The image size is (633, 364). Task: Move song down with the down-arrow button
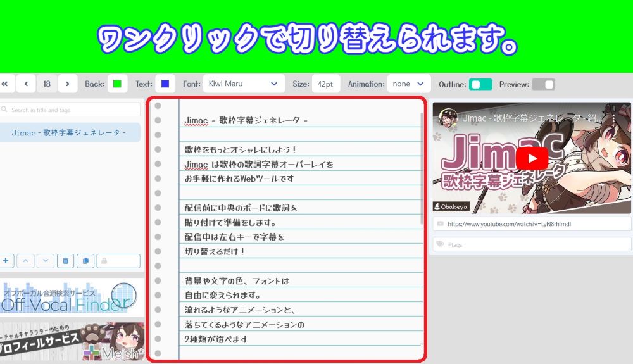tap(46, 261)
